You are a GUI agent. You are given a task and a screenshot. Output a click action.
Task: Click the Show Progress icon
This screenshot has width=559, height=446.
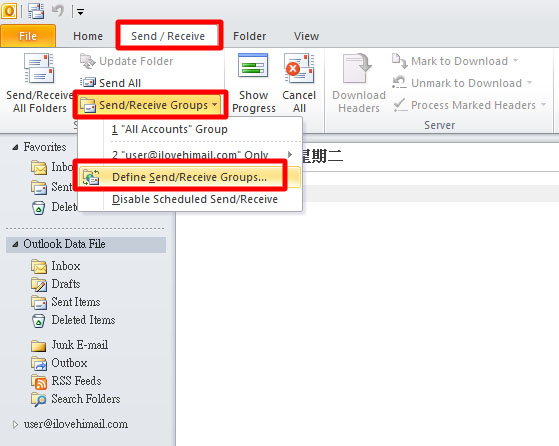click(x=253, y=66)
